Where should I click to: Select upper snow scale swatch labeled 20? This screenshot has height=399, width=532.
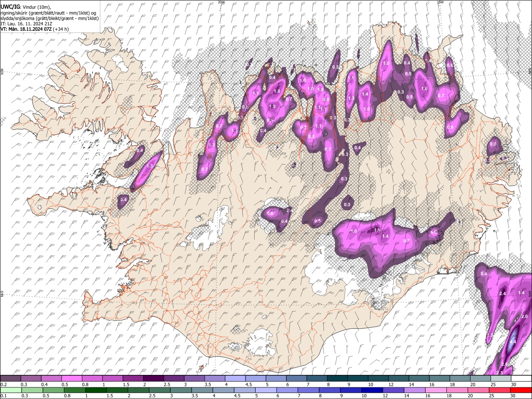[480, 379]
